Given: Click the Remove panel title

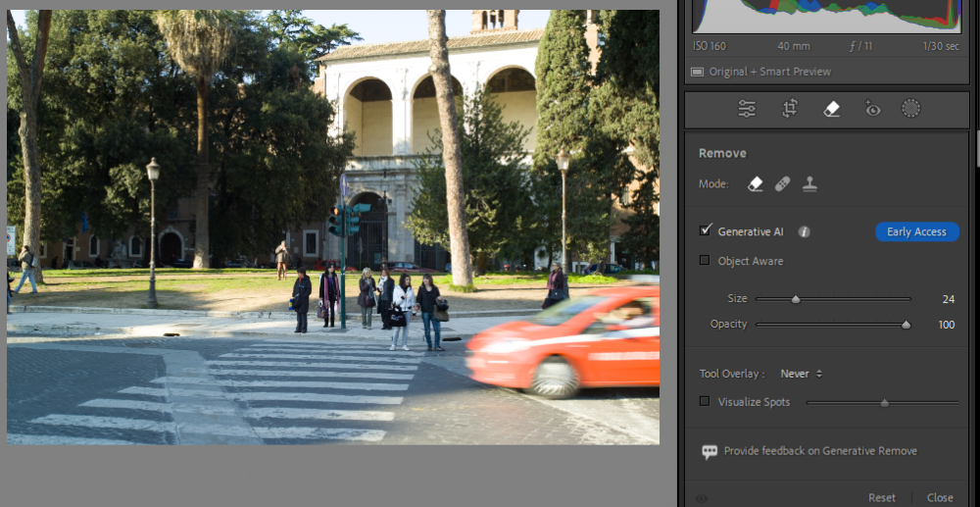Looking at the screenshot, I should [722, 154].
